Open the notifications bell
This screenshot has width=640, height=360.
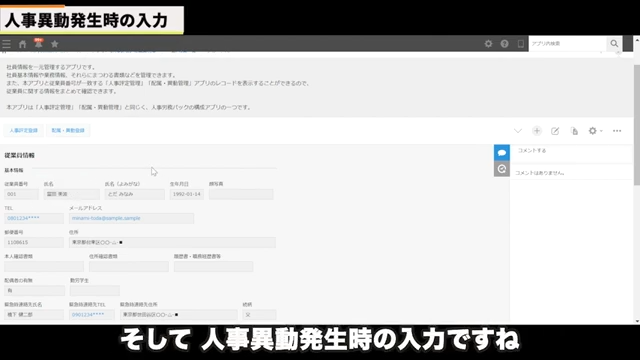point(38,43)
